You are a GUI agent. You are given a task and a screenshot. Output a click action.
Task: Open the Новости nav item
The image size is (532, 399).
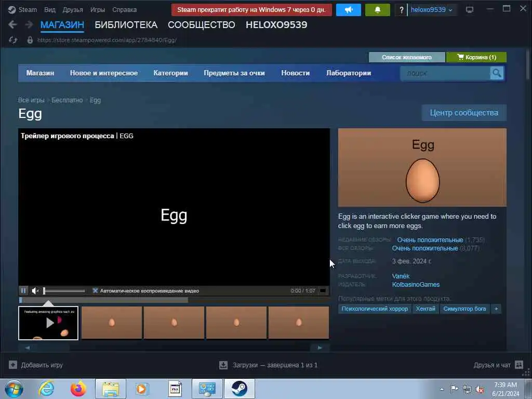click(x=296, y=73)
